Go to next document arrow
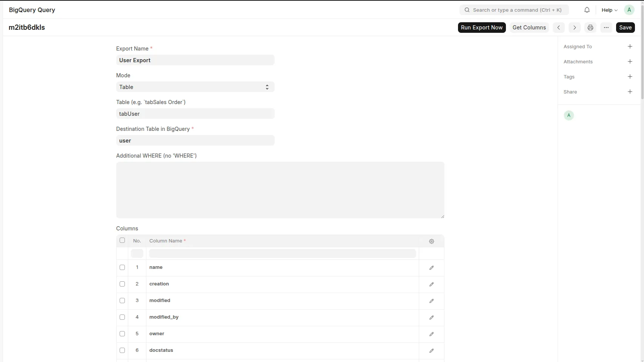Viewport: 644px width, 362px height. (x=574, y=28)
